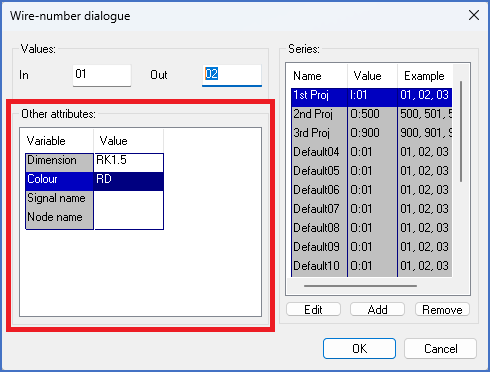Screen dimensions: 490x372
Task: Click the vertical scrollbar of Series list
Action: [461, 131]
